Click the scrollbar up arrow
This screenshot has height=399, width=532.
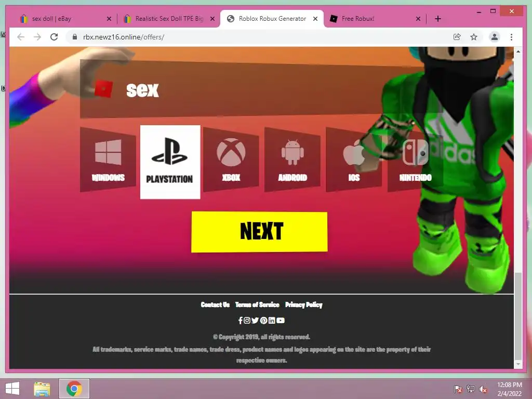pos(518,51)
